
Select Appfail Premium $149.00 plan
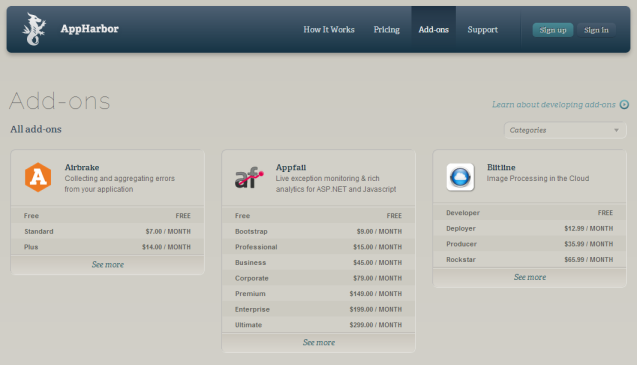[x=319, y=293]
